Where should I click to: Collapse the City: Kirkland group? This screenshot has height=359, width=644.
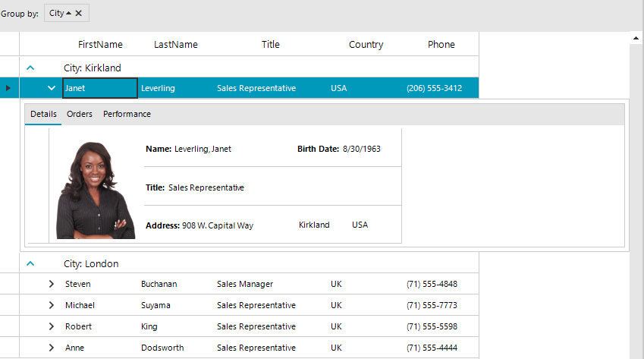(30, 68)
